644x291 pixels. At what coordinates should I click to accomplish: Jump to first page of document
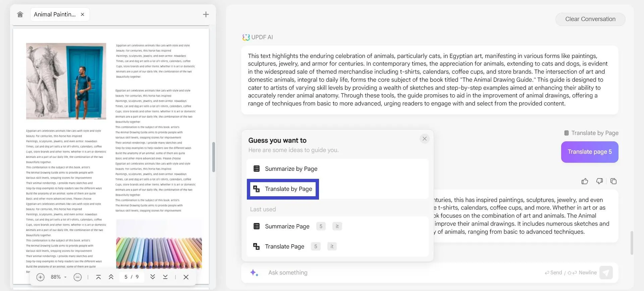(98, 277)
